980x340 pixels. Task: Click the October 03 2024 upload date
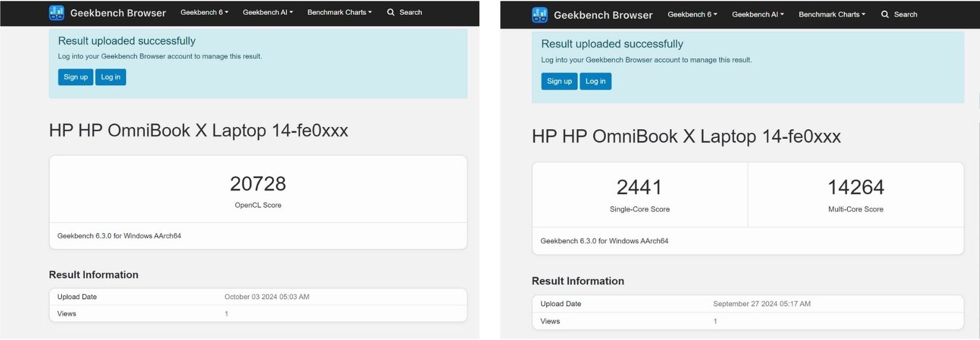point(267,297)
